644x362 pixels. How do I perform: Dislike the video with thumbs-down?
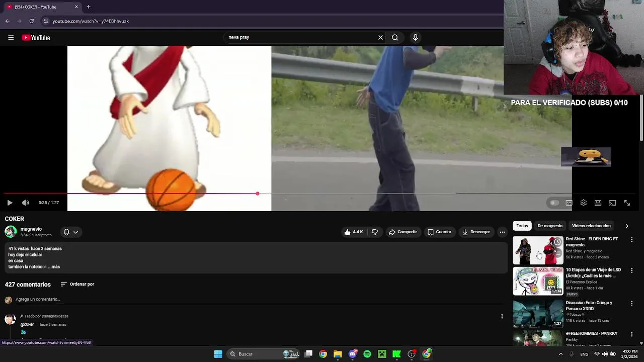(x=374, y=232)
